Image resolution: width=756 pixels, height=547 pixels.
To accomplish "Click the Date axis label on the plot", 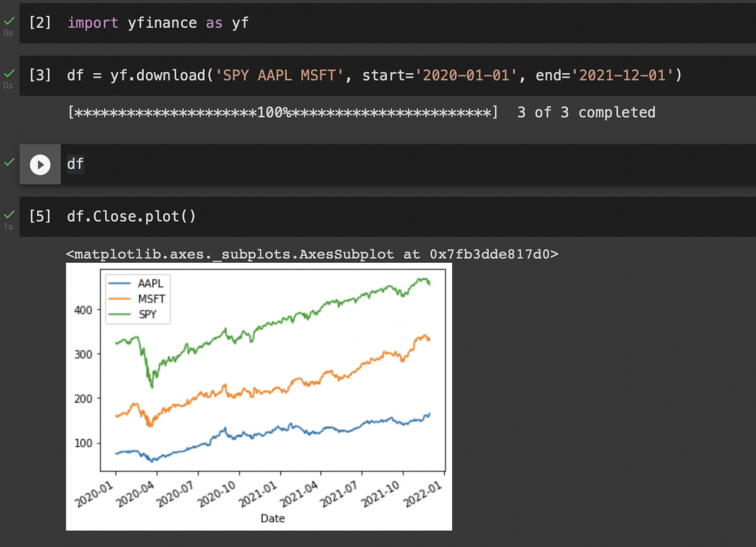I will 272,518.
